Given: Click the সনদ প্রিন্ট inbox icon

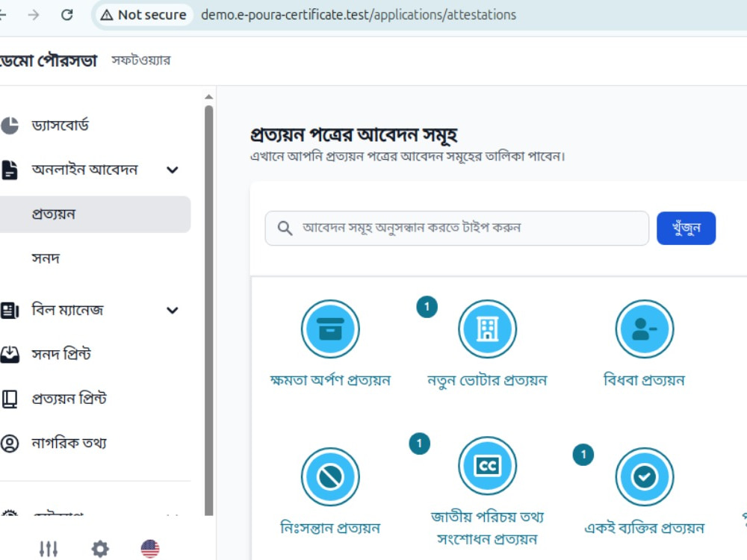Looking at the screenshot, I should point(10,354).
